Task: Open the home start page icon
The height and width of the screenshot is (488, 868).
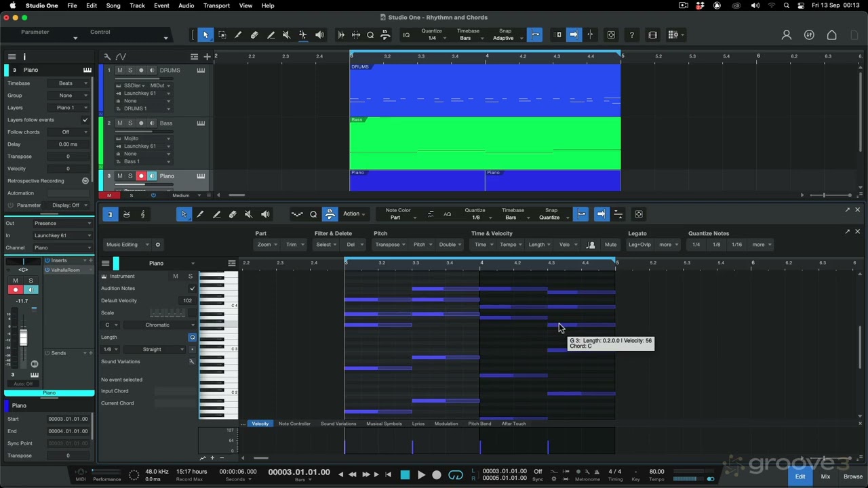Action: pyautogui.click(x=832, y=35)
